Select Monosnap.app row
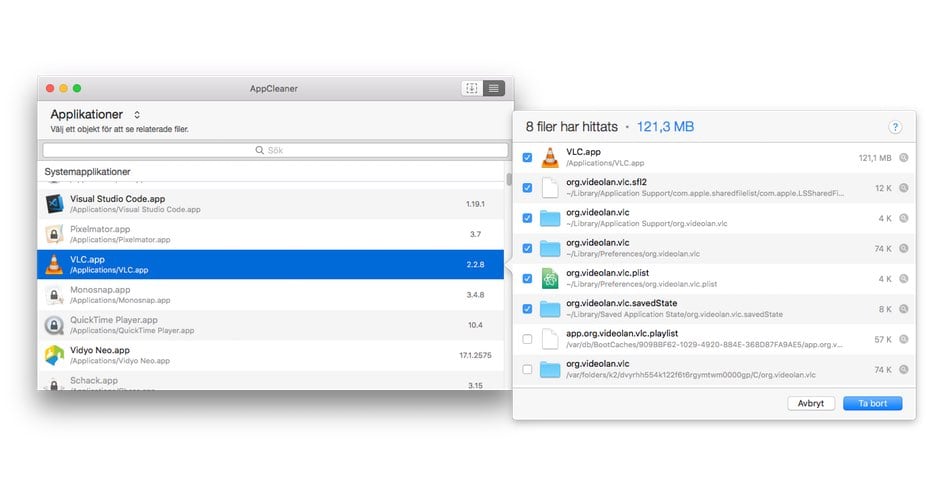The height and width of the screenshot is (500, 950). [x=271, y=295]
